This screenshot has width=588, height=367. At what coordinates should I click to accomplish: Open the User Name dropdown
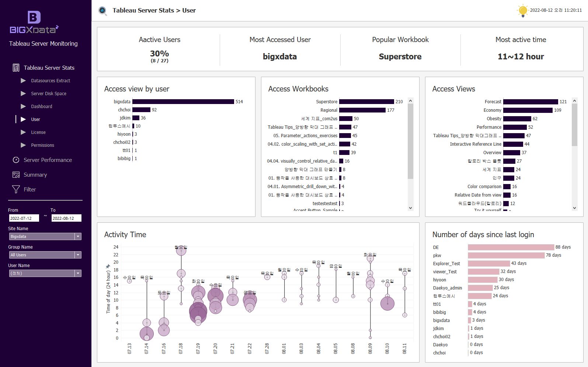click(45, 273)
